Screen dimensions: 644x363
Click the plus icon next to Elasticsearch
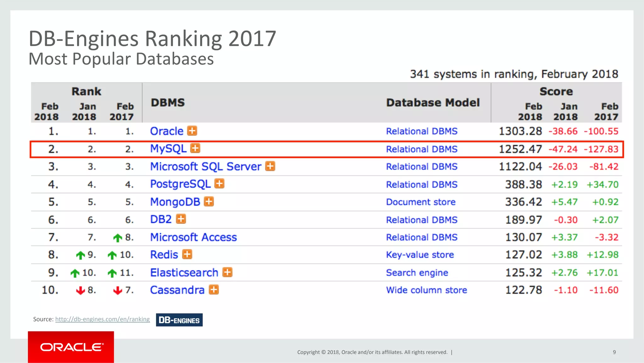pos(227,272)
